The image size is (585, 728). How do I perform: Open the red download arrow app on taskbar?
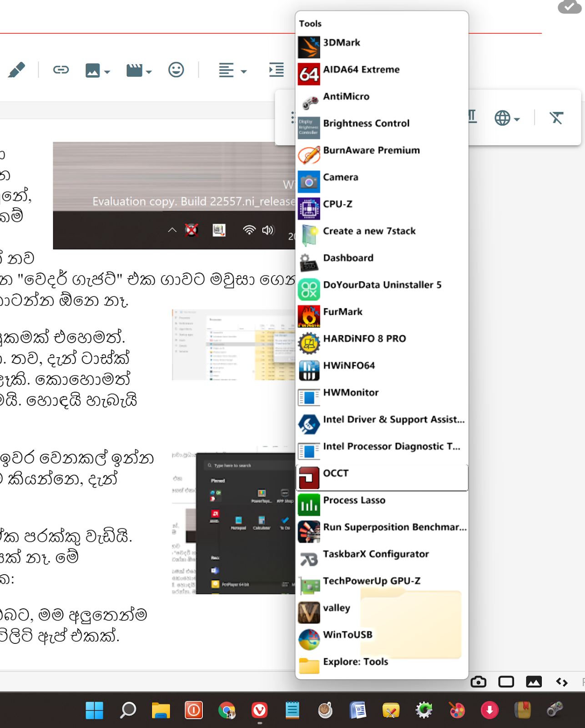pyautogui.click(x=490, y=710)
